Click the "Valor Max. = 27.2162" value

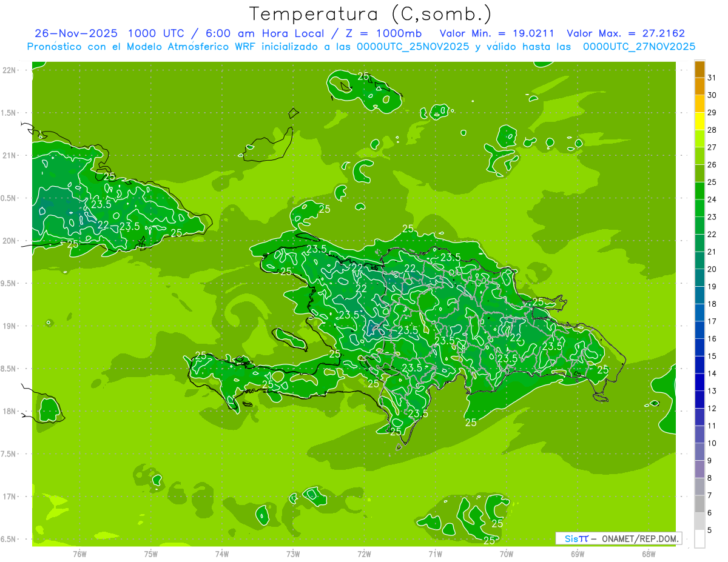[625, 33]
